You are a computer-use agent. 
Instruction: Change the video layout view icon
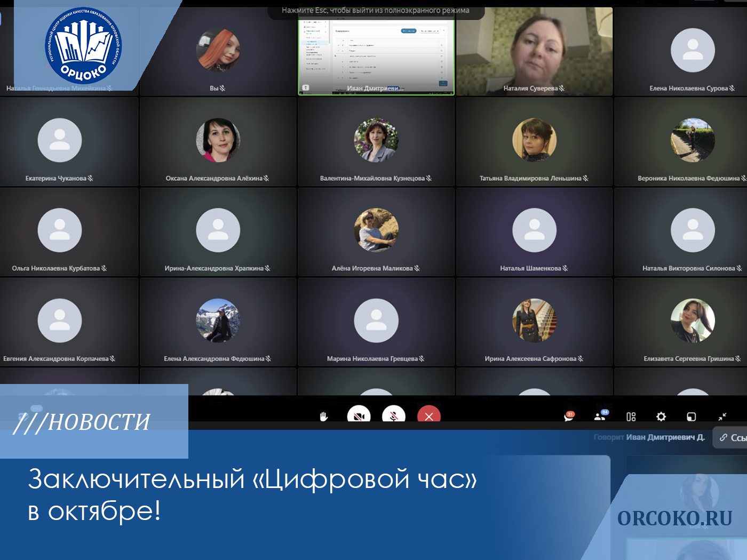tap(631, 417)
